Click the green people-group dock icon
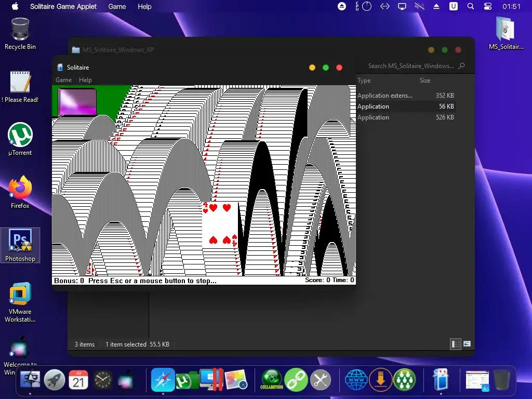532x399 pixels. [405, 380]
